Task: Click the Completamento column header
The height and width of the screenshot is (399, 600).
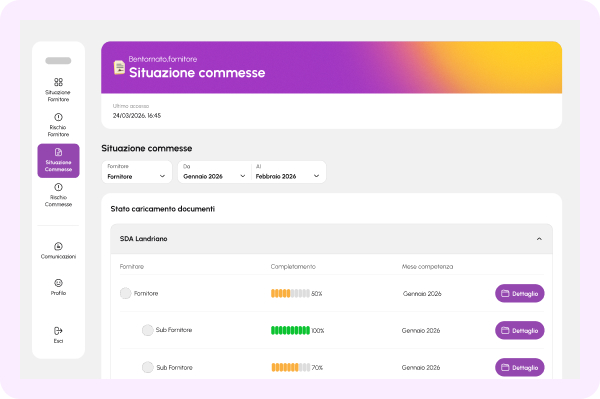Action: (293, 266)
